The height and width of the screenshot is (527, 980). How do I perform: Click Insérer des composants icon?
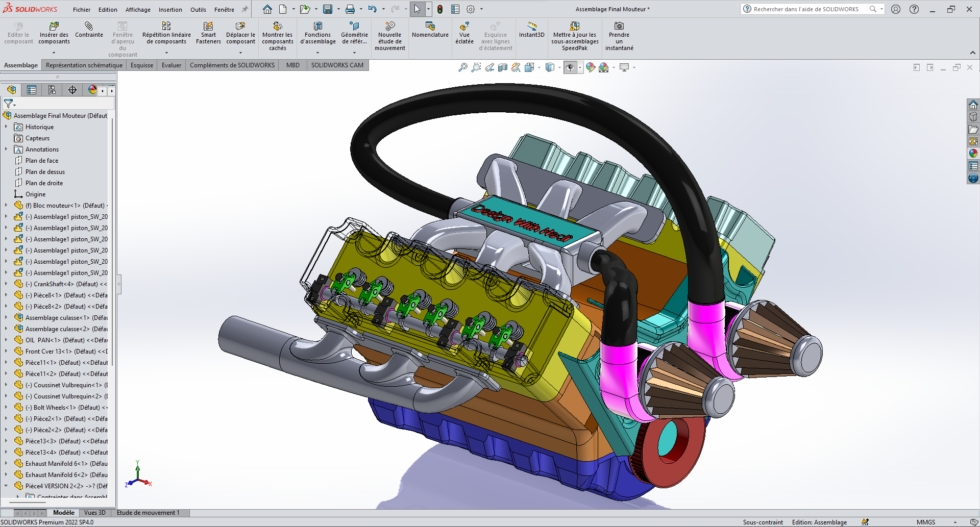point(54,27)
